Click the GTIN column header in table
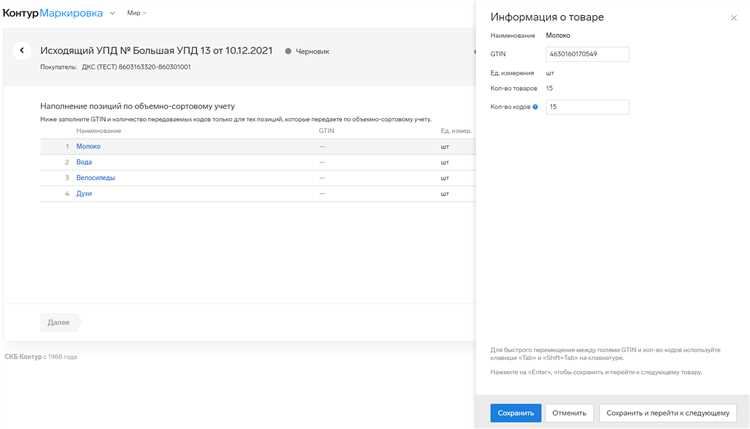The image size is (750, 429). point(326,131)
